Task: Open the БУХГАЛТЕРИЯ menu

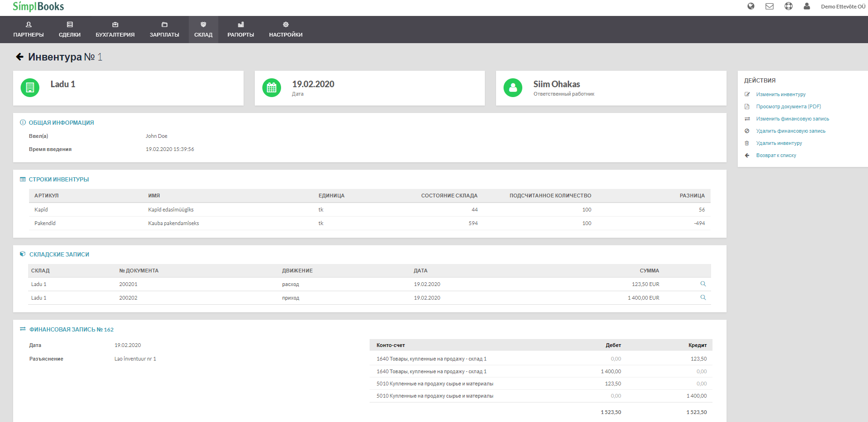Action: pyautogui.click(x=115, y=30)
